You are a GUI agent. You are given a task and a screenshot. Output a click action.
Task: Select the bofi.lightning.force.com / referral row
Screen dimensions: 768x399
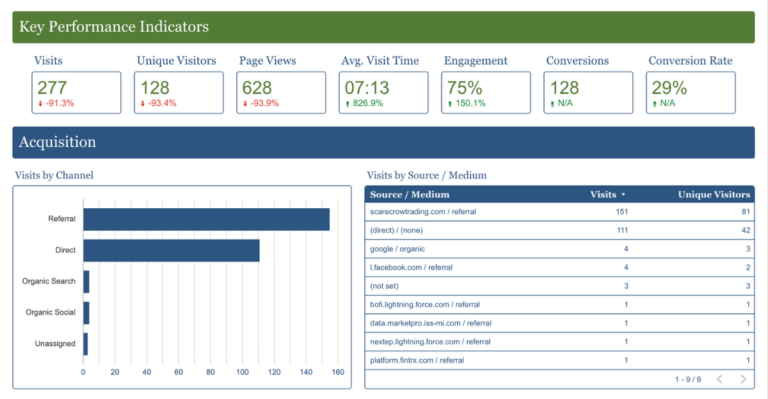tap(559, 305)
